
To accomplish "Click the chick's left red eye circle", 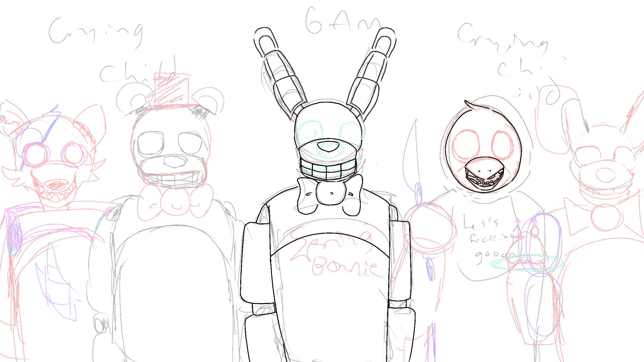I will (x=465, y=145).
